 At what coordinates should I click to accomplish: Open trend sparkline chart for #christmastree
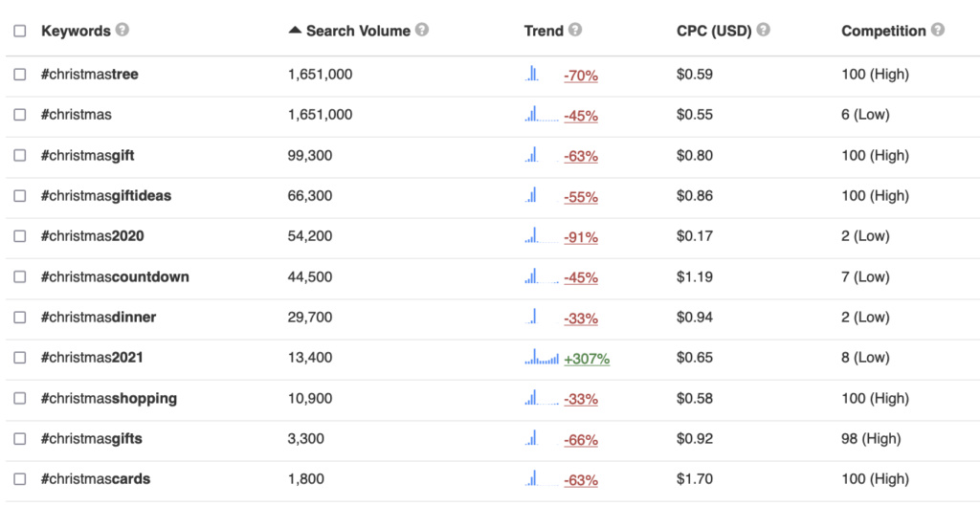coord(533,74)
